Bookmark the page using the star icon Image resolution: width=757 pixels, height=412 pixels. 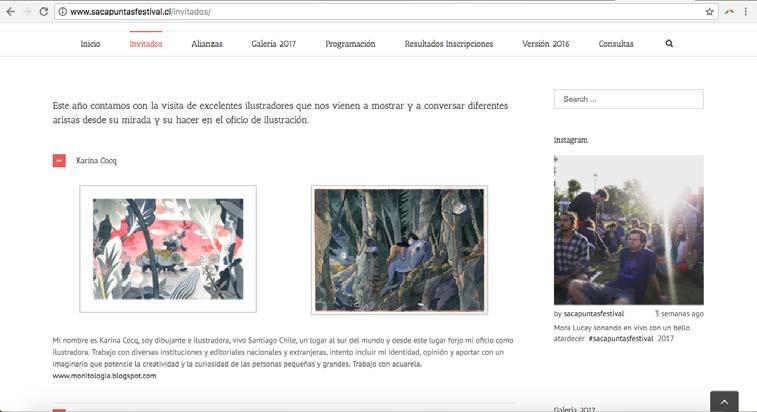tap(709, 12)
